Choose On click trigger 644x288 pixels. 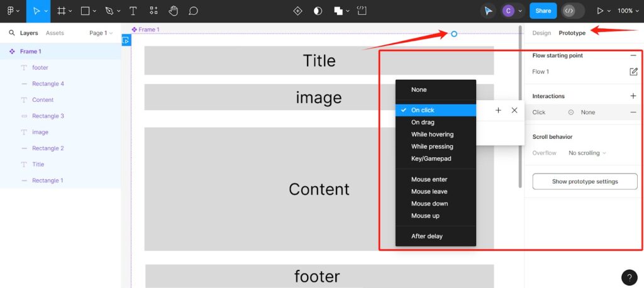[436, 110]
